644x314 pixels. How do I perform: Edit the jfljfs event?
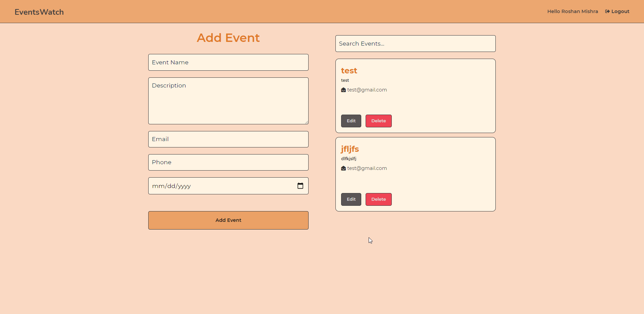pos(351,199)
